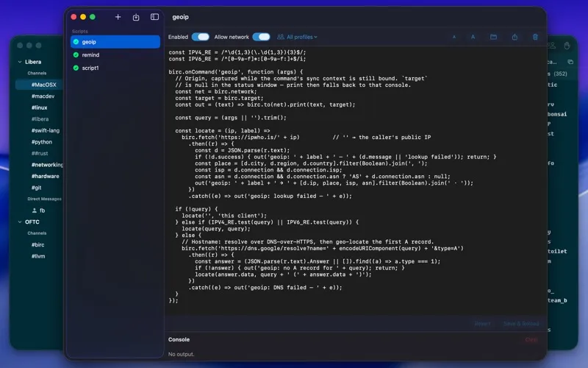The height and width of the screenshot is (368, 588).
Task: Click hand icon in chat window
Action: [x=567, y=46]
